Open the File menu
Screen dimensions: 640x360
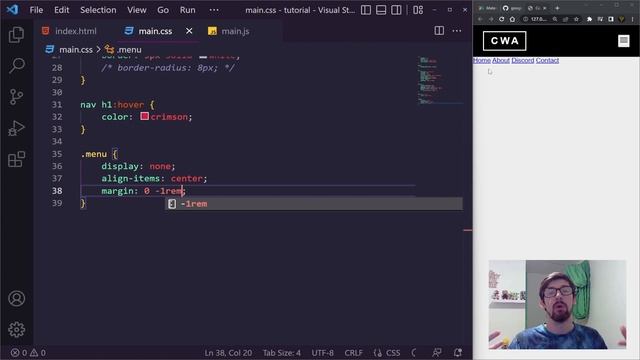[x=36, y=10]
